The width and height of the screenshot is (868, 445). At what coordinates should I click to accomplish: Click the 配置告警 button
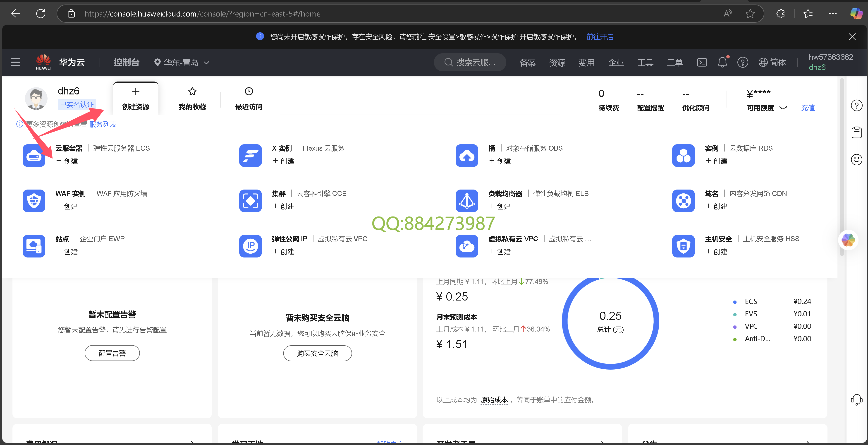pos(112,353)
